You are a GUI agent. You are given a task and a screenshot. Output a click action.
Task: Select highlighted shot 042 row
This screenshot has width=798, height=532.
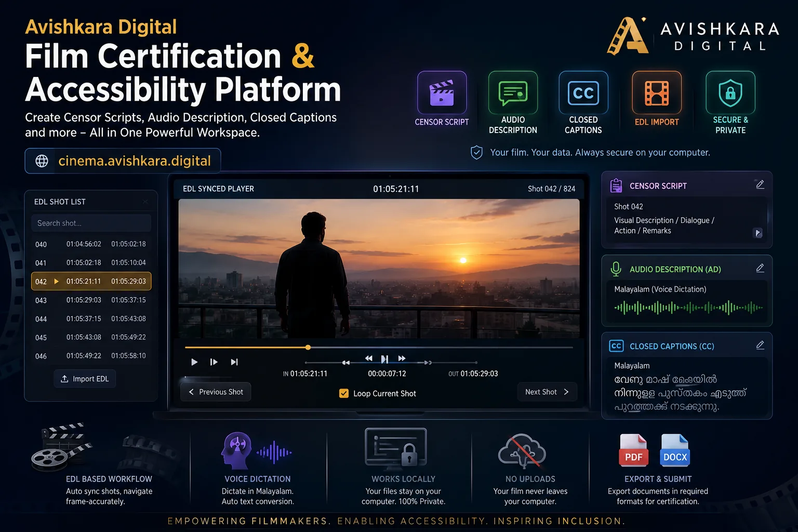pyautogui.click(x=91, y=281)
